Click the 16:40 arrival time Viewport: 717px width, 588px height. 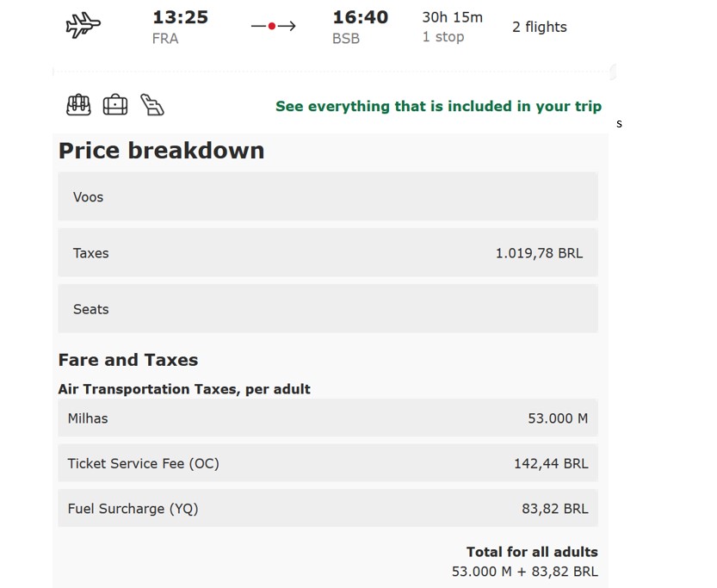360,17
